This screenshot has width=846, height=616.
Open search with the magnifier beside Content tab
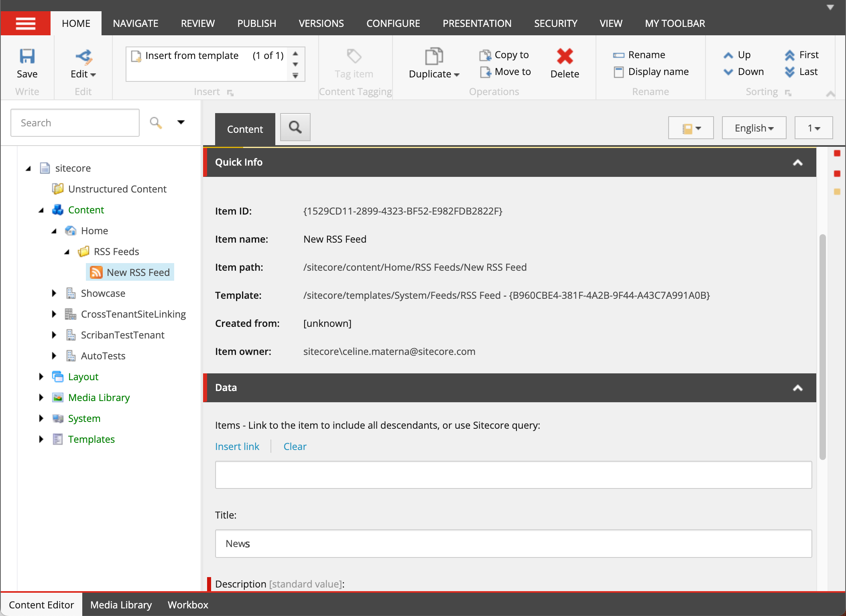(295, 127)
